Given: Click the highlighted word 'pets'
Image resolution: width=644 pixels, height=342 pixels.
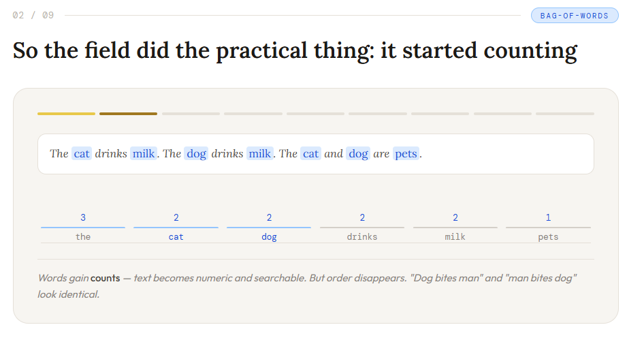Looking at the screenshot, I should tap(406, 154).
